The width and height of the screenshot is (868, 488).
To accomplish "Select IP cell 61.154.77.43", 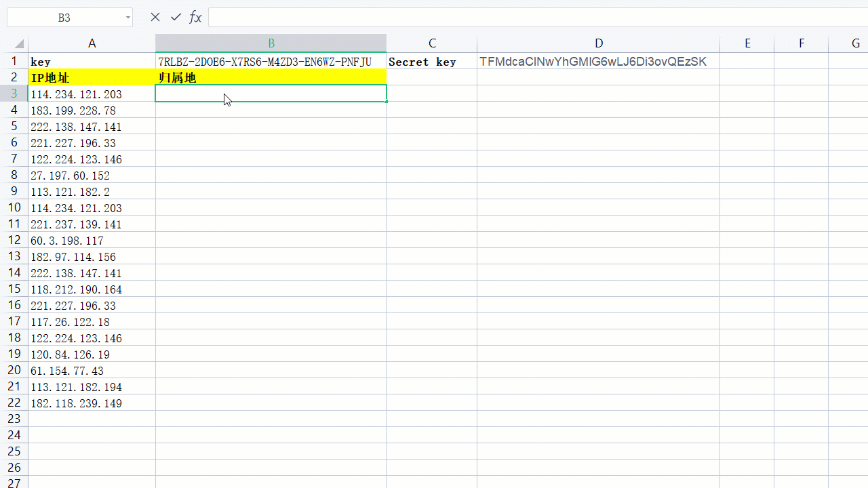I will 92,370.
